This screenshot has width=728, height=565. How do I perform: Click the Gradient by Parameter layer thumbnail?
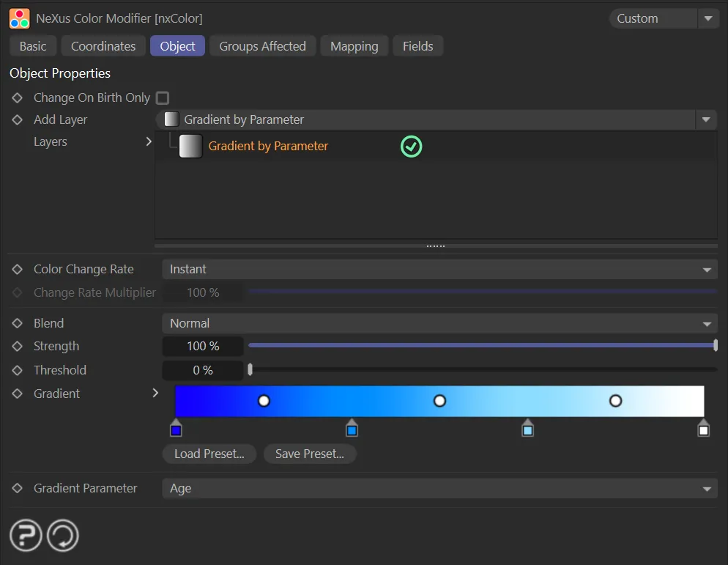point(190,146)
